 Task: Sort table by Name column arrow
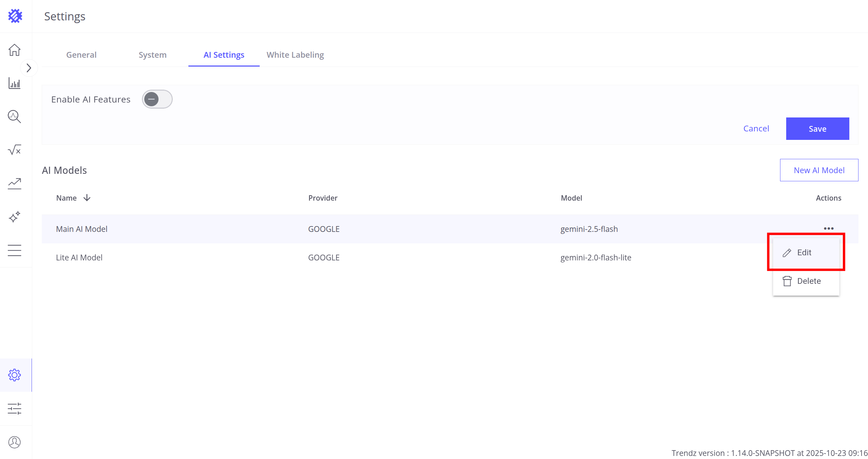click(x=87, y=198)
